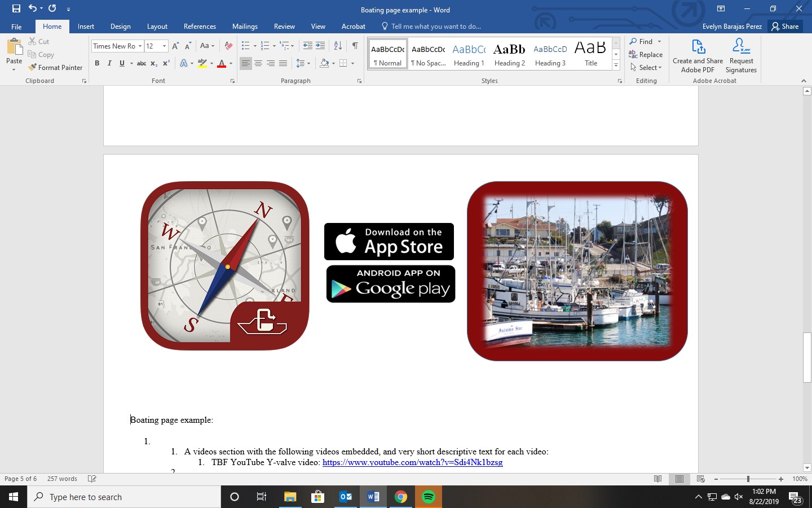
Task: Toggle Subscript formatting
Action: coord(154,63)
